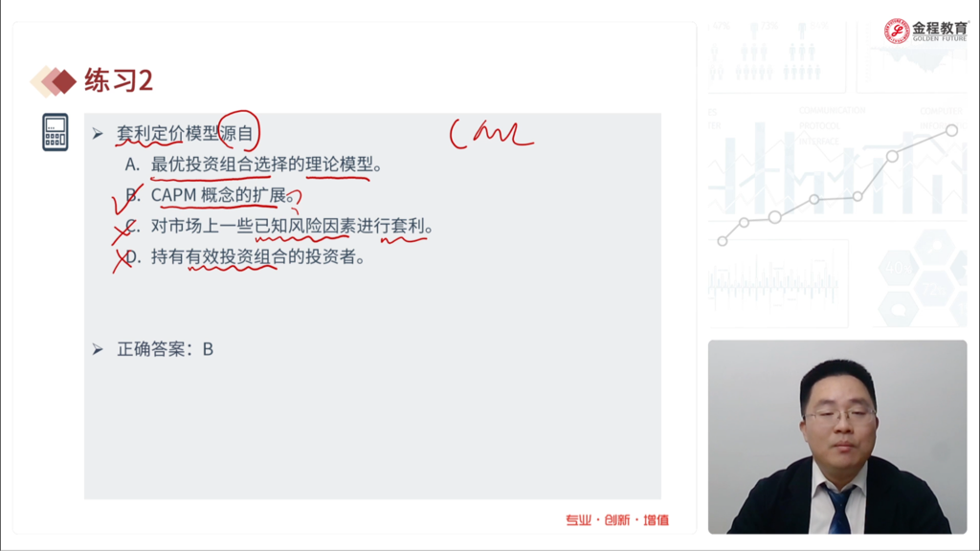Click the circled 源自 text in the question
This screenshot has width=980, height=551.
point(238,132)
